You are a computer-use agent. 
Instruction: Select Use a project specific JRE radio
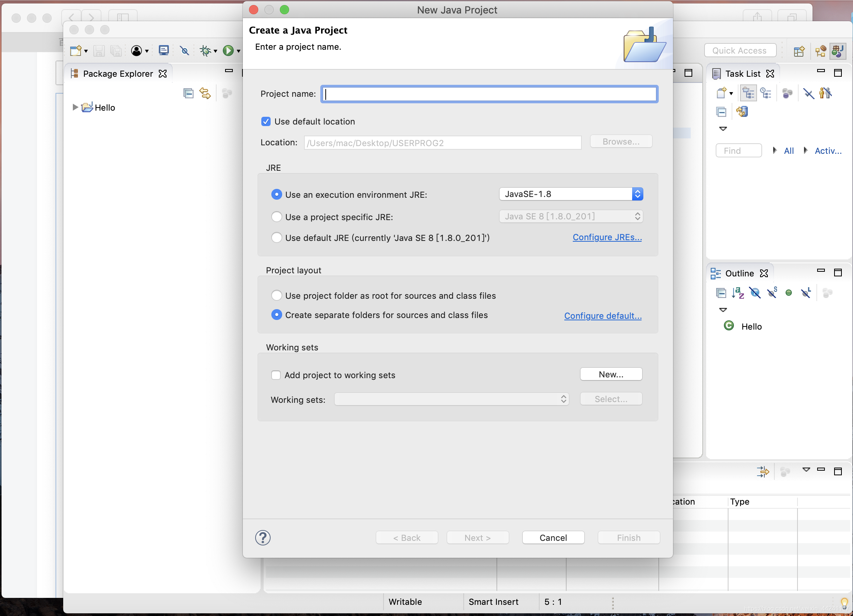point(277,217)
